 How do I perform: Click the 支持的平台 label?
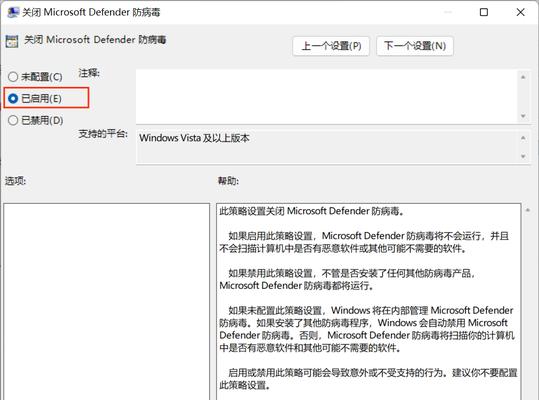(x=103, y=133)
